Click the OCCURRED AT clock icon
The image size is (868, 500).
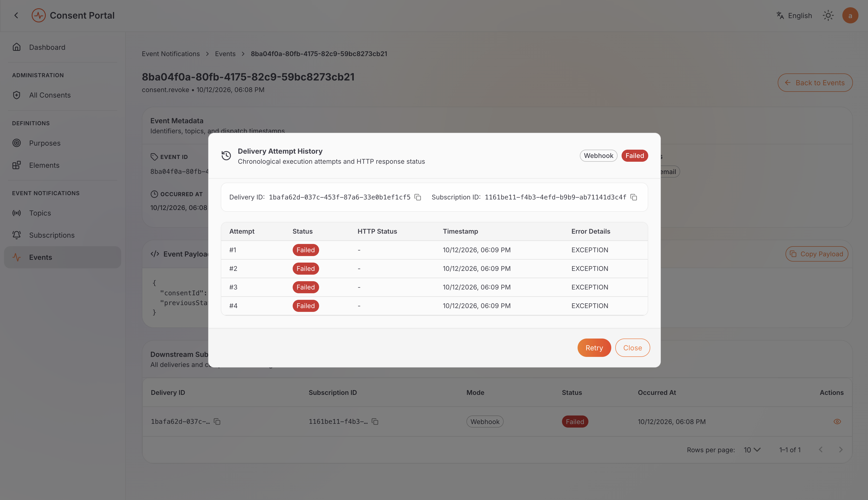[154, 194]
